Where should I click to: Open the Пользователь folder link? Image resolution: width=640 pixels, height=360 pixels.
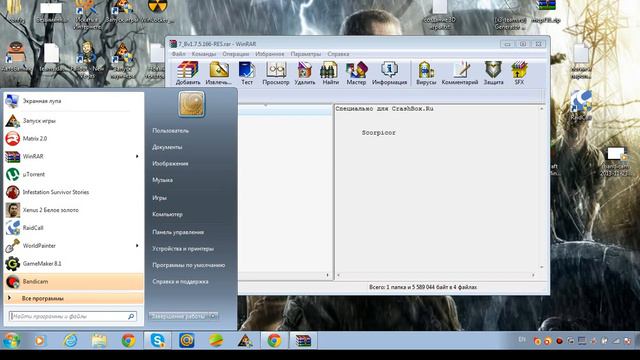point(171,131)
